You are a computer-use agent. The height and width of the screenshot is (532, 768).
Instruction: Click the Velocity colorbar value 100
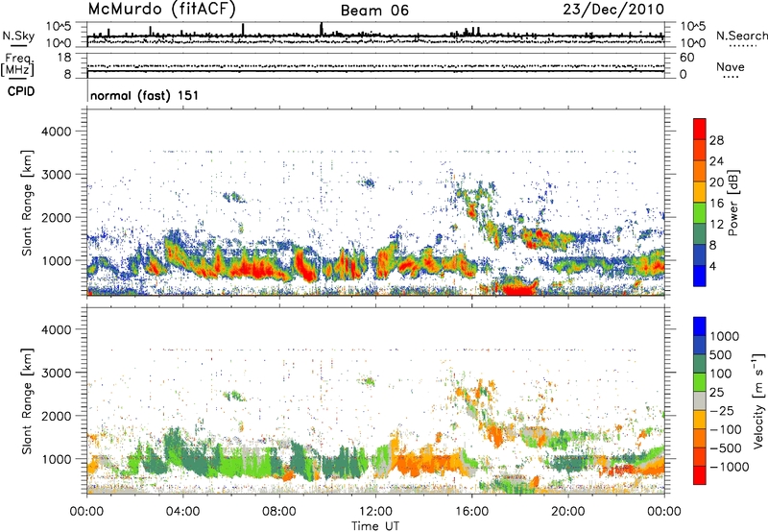721,374
